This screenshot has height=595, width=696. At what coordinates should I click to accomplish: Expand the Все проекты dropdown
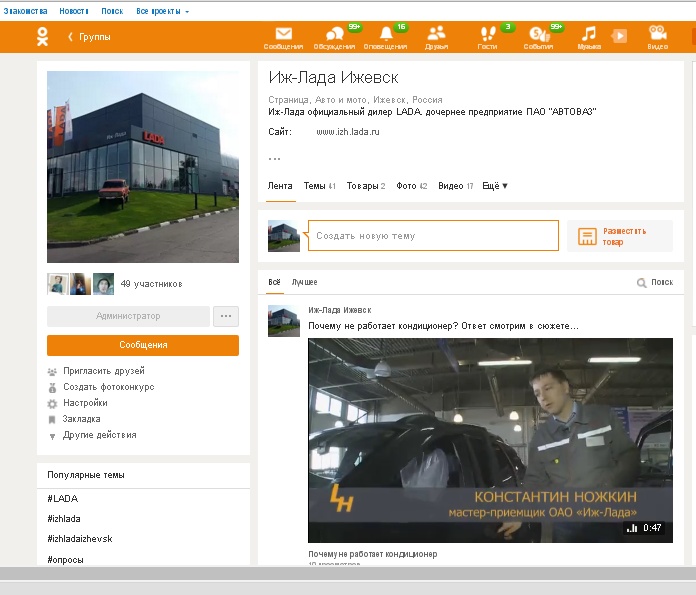tap(162, 11)
